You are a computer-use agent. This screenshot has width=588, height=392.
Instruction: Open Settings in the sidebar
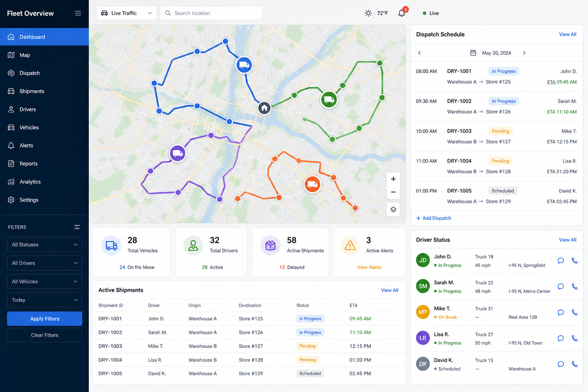[44, 200]
